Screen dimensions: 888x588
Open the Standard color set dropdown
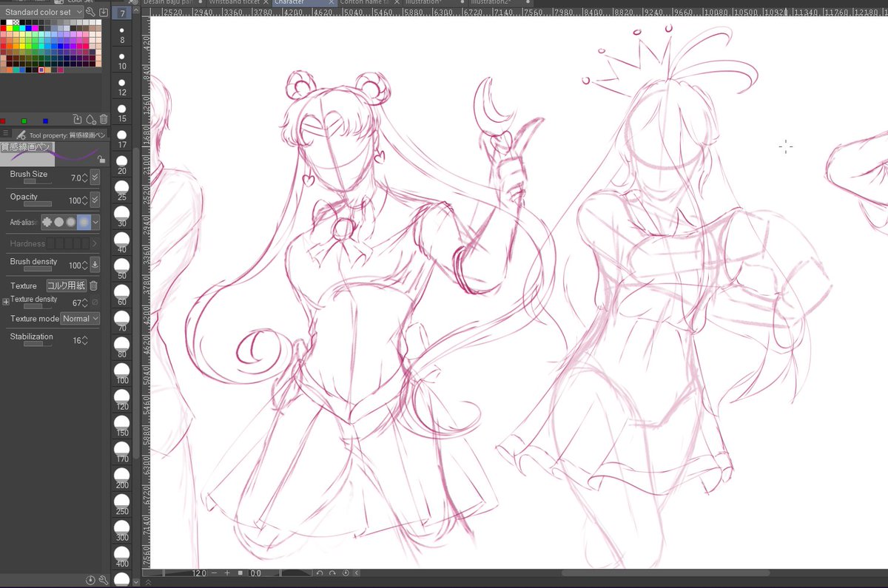[x=42, y=12]
